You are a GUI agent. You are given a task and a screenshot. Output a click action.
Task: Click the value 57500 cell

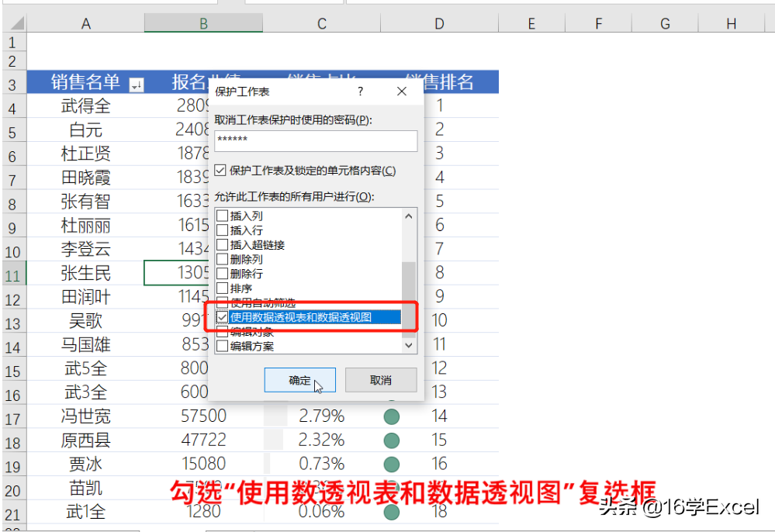pyautogui.click(x=203, y=416)
